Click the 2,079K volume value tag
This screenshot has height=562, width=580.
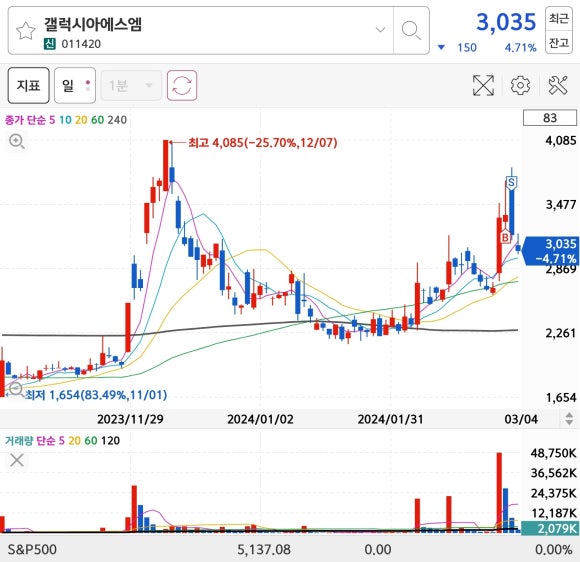click(x=550, y=528)
